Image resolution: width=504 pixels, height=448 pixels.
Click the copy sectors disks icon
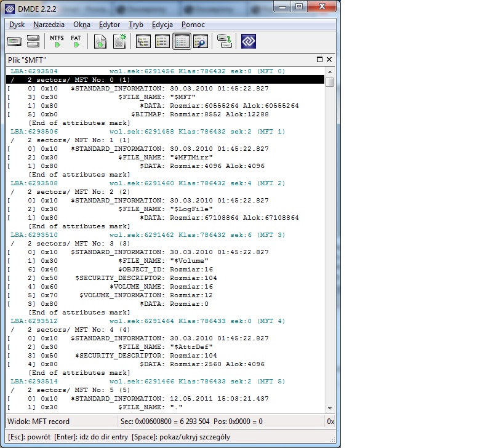point(225,41)
